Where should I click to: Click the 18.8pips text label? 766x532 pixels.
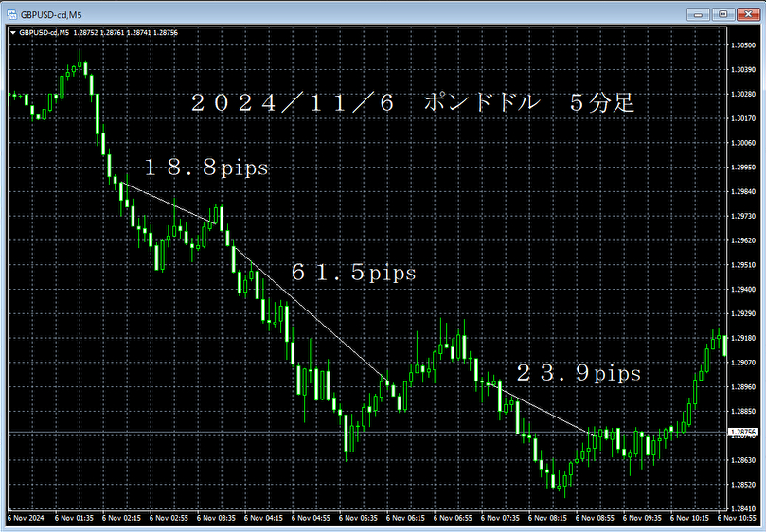206,168
